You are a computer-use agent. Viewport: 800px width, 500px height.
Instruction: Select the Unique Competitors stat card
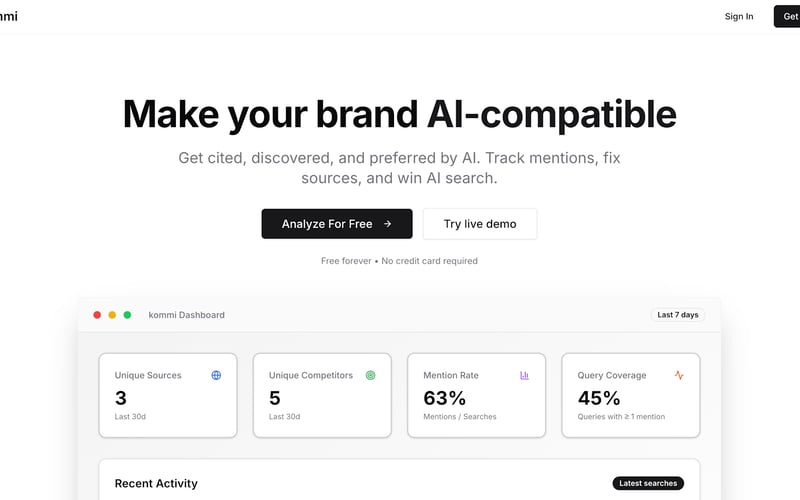tap(322, 395)
